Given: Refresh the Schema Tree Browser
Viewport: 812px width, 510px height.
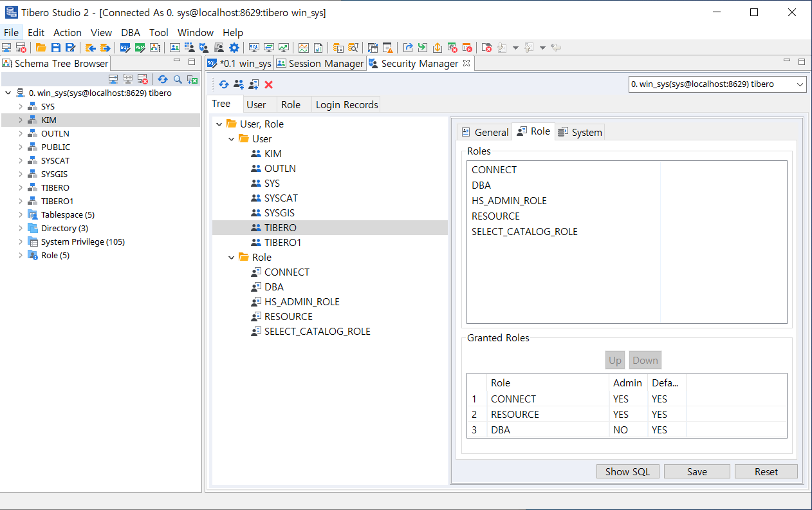Looking at the screenshot, I should pyautogui.click(x=163, y=79).
